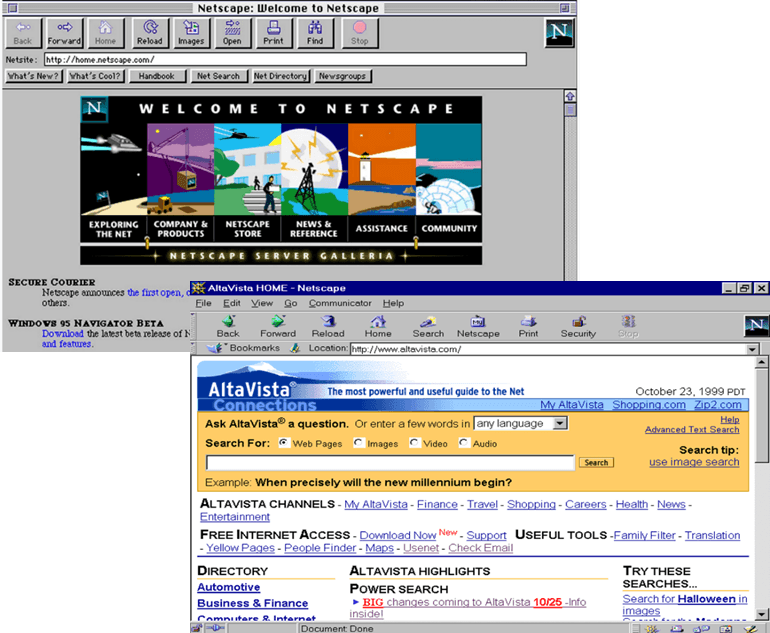The width and height of the screenshot is (770, 633).
Task: Click the Handbook directory button
Action: (x=157, y=76)
